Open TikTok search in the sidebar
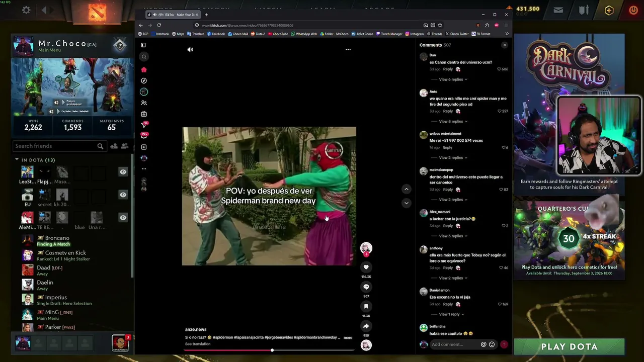644x362 pixels. tap(144, 57)
